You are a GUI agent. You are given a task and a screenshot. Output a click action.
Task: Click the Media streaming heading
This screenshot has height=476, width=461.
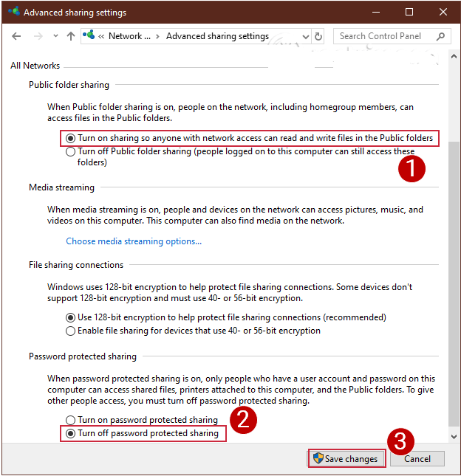pos(62,187)
